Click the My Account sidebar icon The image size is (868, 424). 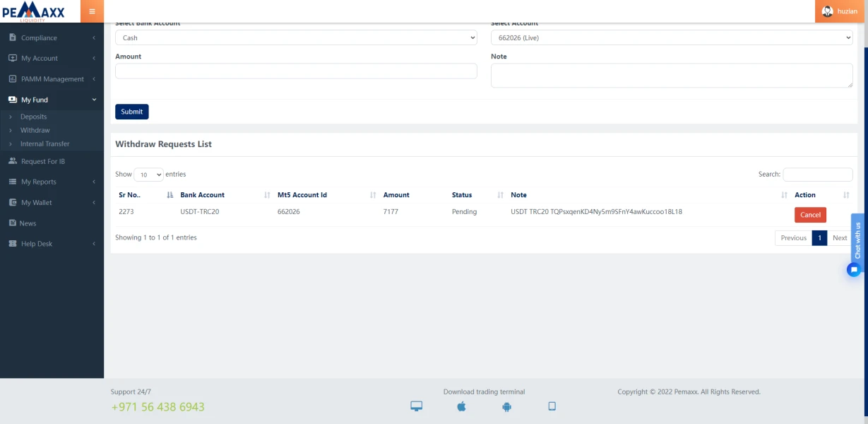pyautogui.click(x=13, y=59)
